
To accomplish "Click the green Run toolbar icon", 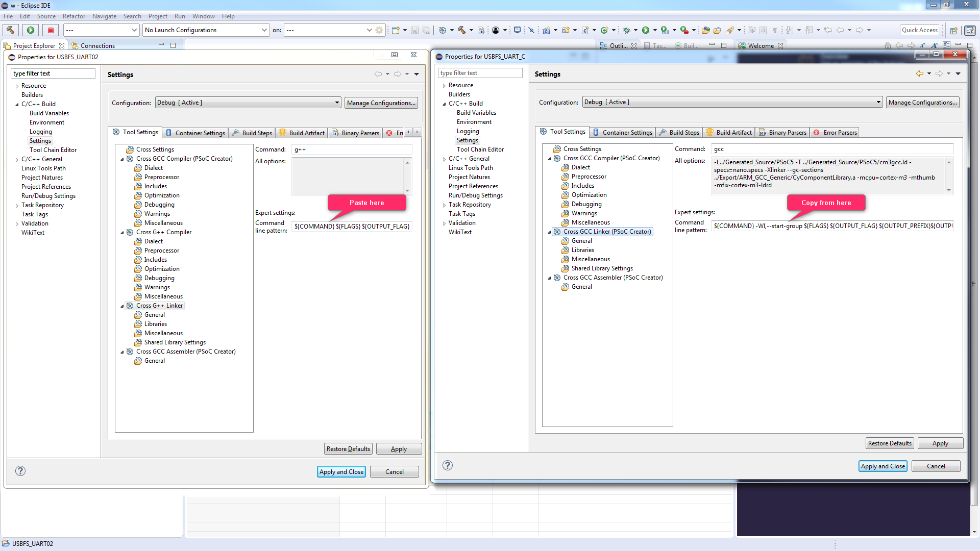I will point(646,30).
